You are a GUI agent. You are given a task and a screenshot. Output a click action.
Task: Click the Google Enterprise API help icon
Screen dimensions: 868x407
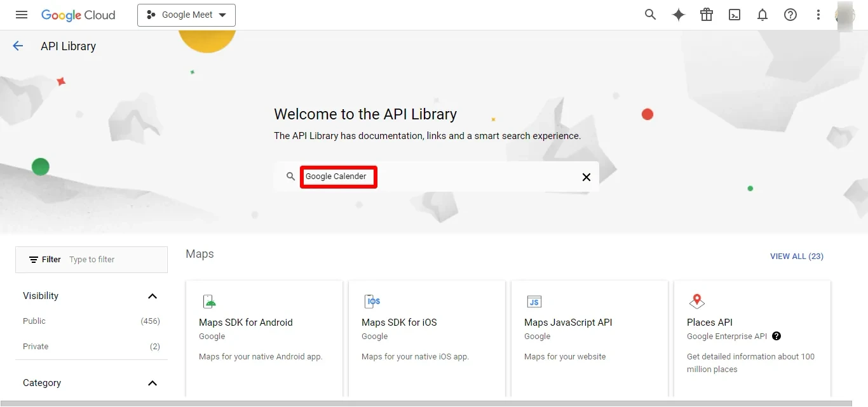776,337
